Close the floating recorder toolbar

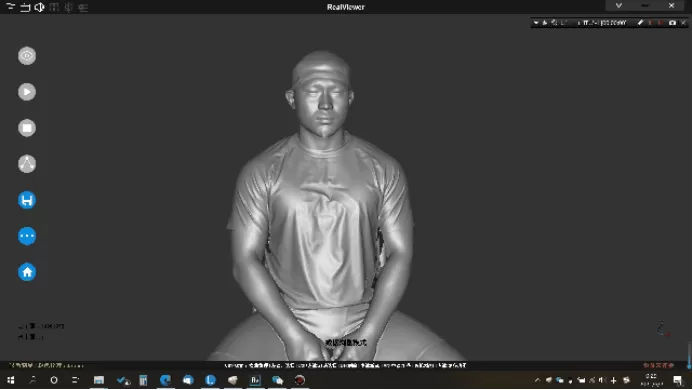(683, 23)
